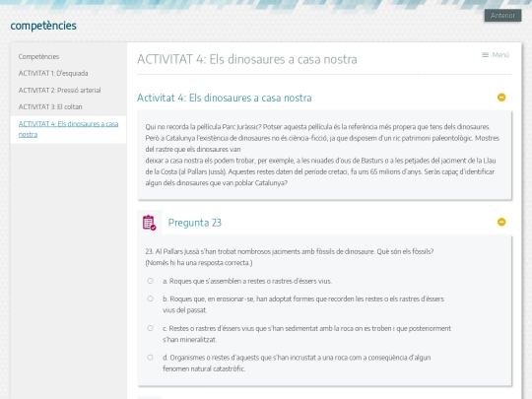
Task: Select answer c. Restes o rastres d'éssers vius
Action: coord(151,328)
